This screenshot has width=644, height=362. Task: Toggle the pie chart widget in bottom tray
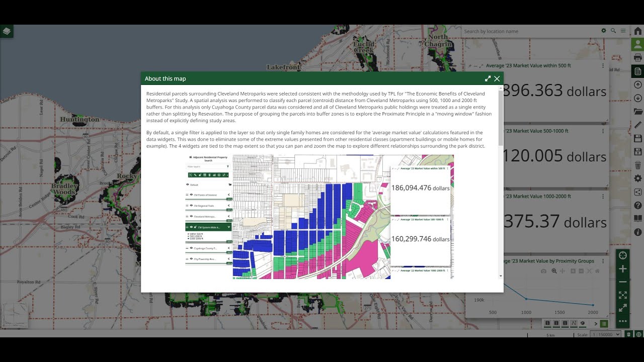tap(583, 323)
